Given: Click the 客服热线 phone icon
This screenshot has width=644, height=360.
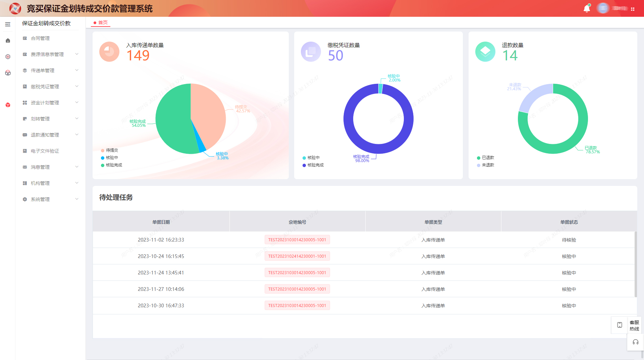Looking at the screenshot, I should (620, 325).
